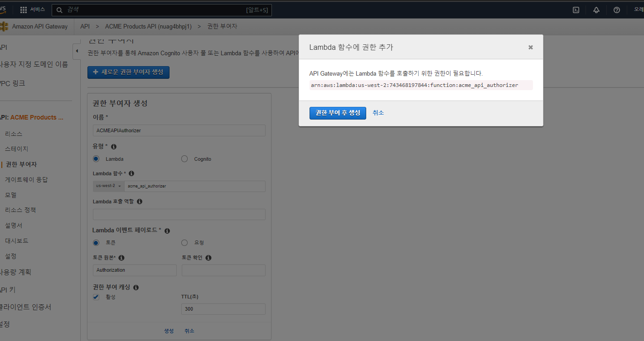Click the 새로운 권한 부여자 생성 button
This screenshot has width=644, height=341.
coord(128,72)
